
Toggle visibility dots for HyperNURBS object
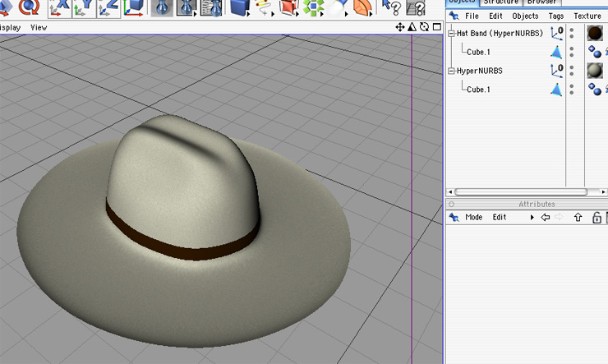(572, 71)
